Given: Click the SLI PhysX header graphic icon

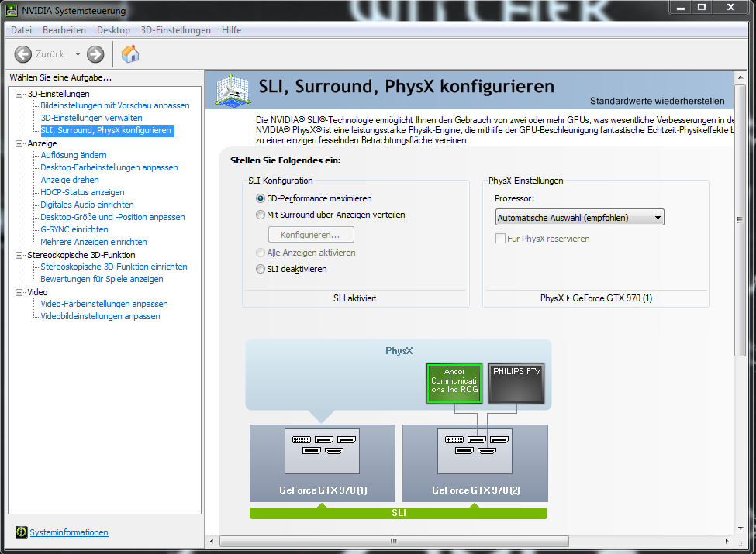Looking at the screenshot, I should 233,90.
